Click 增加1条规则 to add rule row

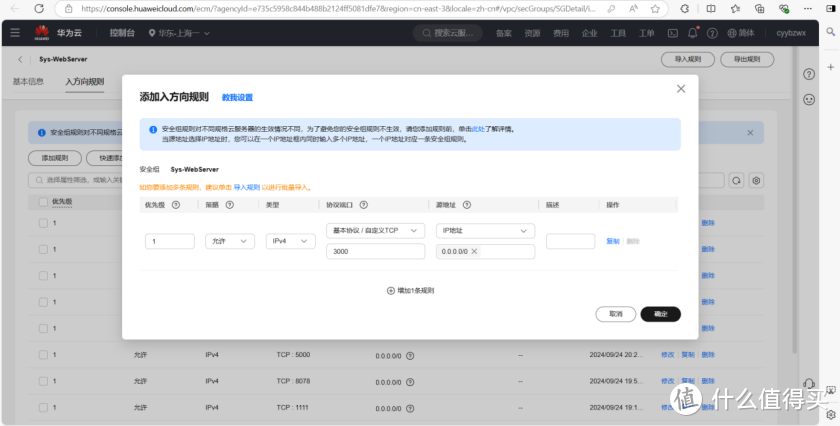coord(410,290)
